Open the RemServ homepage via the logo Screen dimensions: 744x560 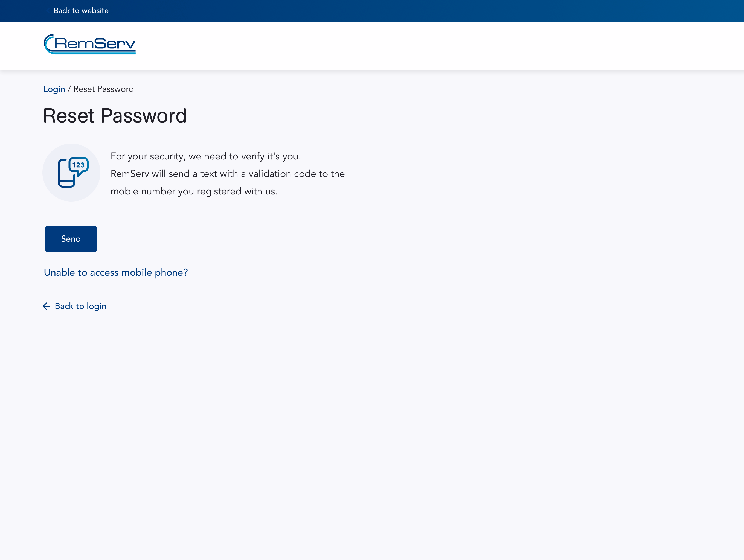coord(89,45)
